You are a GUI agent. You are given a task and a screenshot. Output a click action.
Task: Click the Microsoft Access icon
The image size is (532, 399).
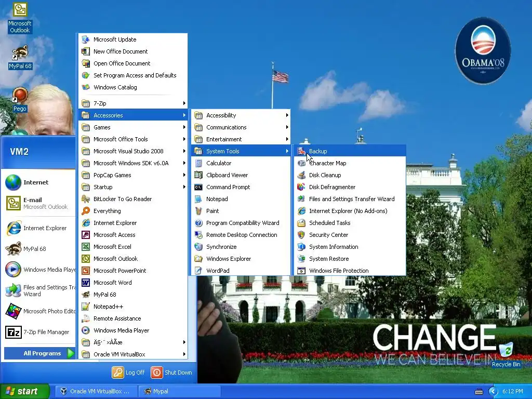[86, 235]
